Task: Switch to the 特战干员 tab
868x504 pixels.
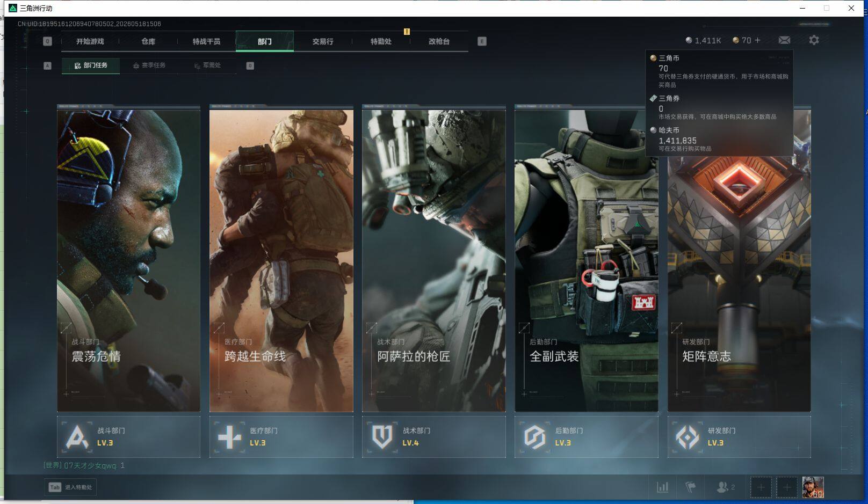Action: click(x=206, y=41)
